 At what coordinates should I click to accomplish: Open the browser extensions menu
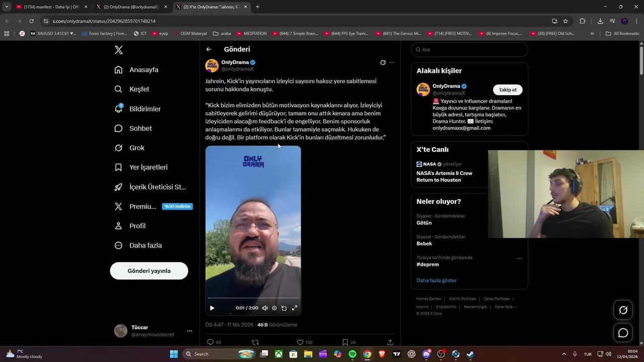(x=582, y=21)
